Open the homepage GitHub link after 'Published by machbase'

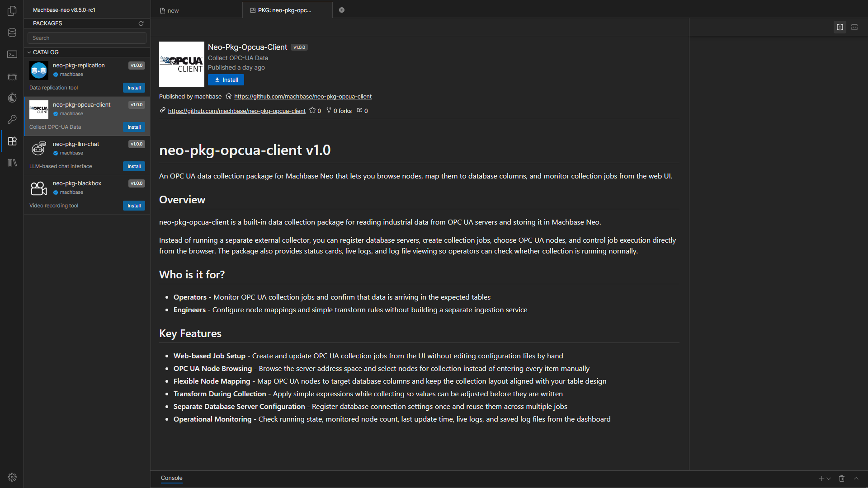coord(303,97)
